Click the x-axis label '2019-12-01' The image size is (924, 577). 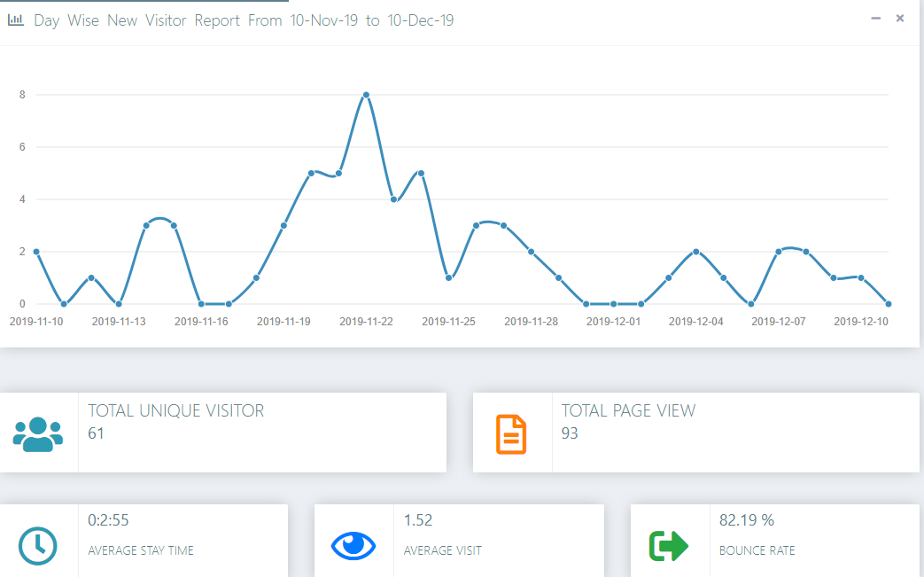click(613, 322)
